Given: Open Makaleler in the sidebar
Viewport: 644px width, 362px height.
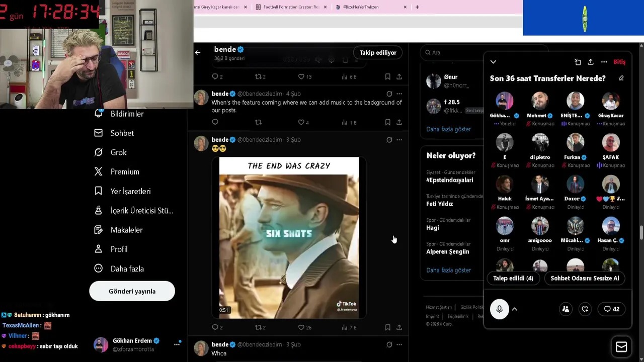Looking at the screenshot, I should 119,230.
